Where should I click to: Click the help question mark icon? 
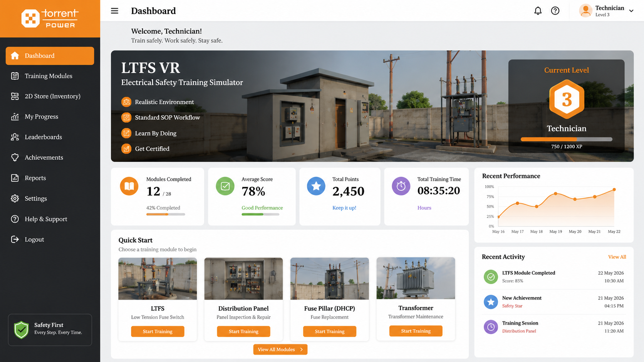pyautogui.click(x=555, y=11)
